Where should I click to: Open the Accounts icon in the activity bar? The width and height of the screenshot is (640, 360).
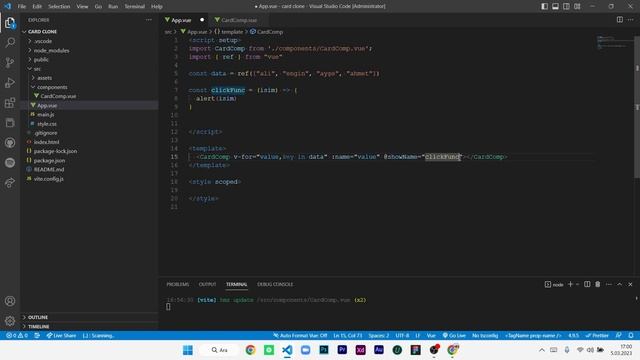(10, 301)
